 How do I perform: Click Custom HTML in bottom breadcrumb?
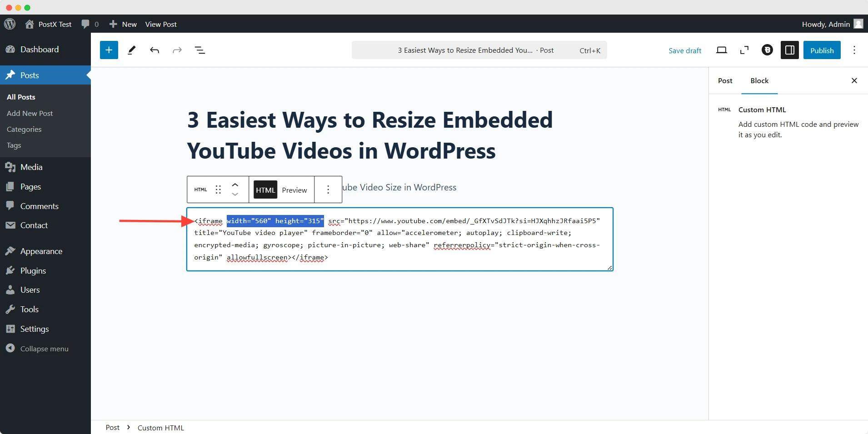click(x=161, y=428)
